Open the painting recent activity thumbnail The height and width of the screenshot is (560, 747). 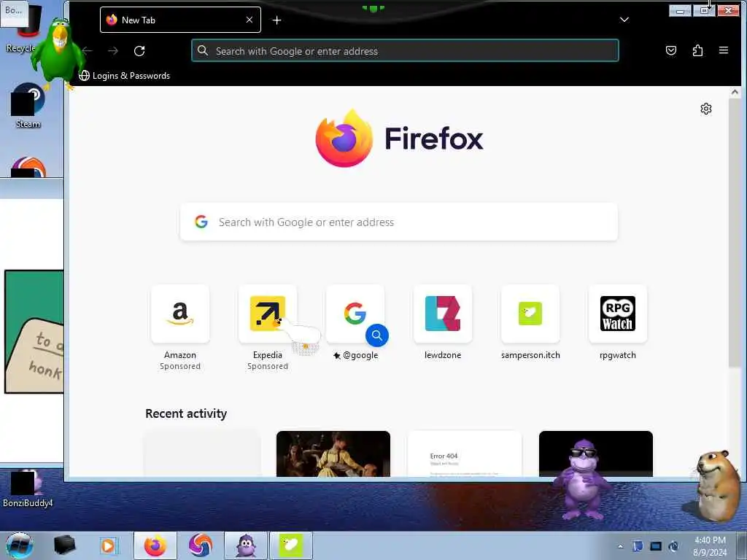(333, 454)
